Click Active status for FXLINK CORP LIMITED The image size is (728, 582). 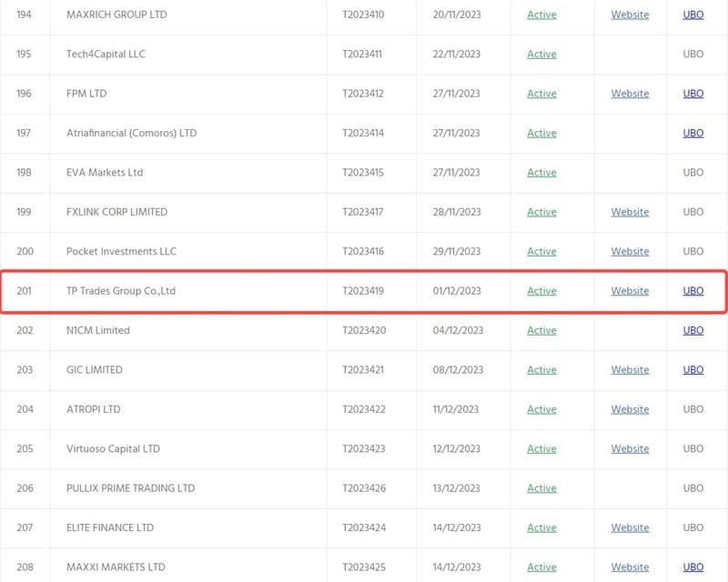point(541,212)
